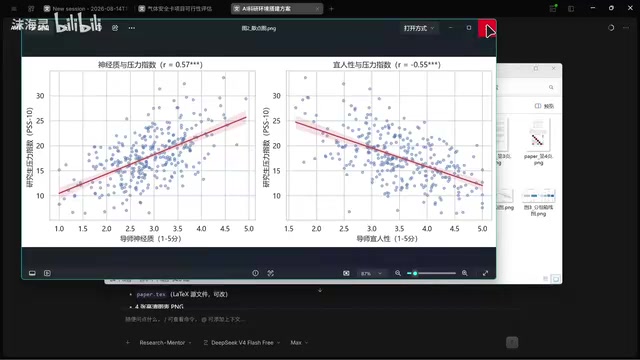Minimize the image viewer window
This screenshot has height=360, width=640.
451,28
